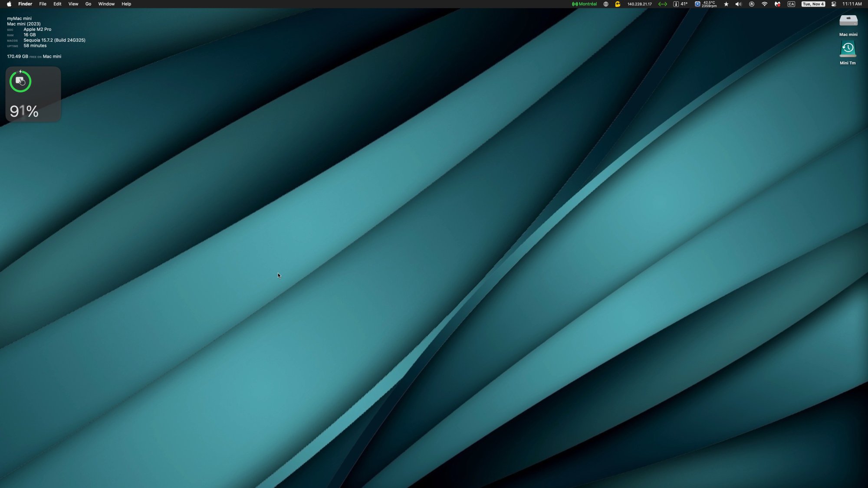
Task: Open the globe icon in the menu bar
Action: click(x=605, y=4)
